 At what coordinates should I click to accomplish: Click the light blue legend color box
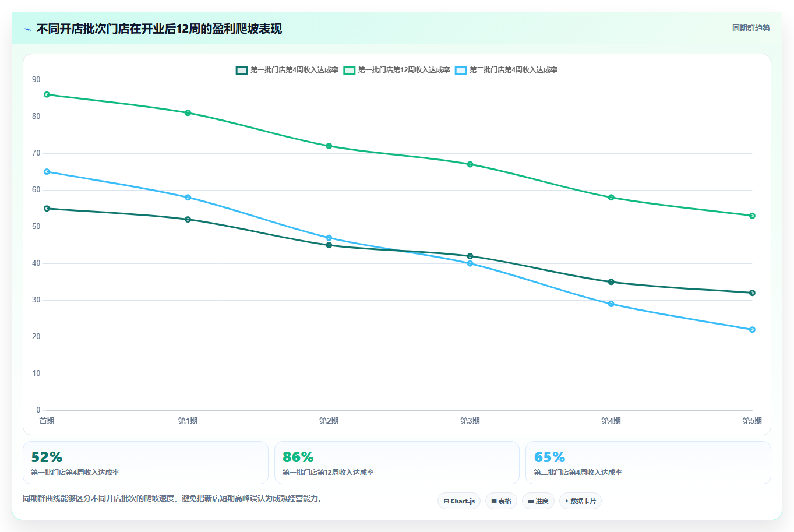click(461, 70)
